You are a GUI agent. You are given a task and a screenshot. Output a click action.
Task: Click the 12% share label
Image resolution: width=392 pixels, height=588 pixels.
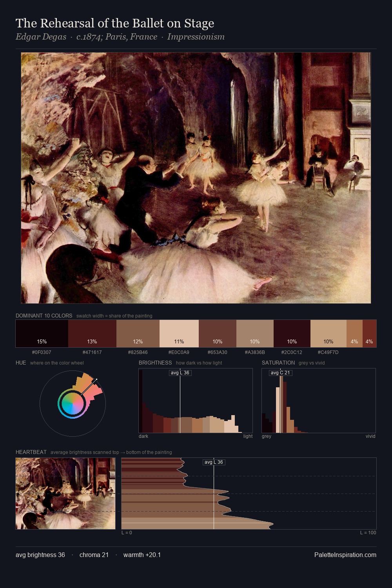[x=138, y=341]
